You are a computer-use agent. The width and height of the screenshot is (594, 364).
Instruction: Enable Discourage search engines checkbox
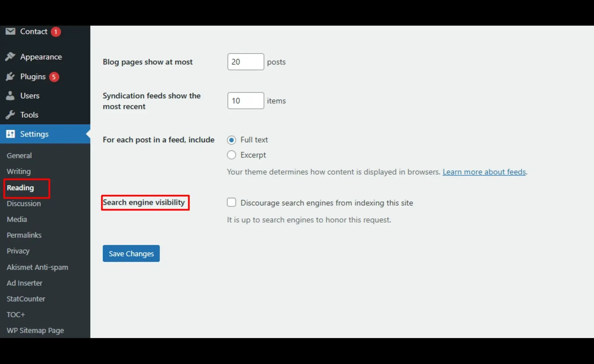pyautogui.click(x=231, y=202)
